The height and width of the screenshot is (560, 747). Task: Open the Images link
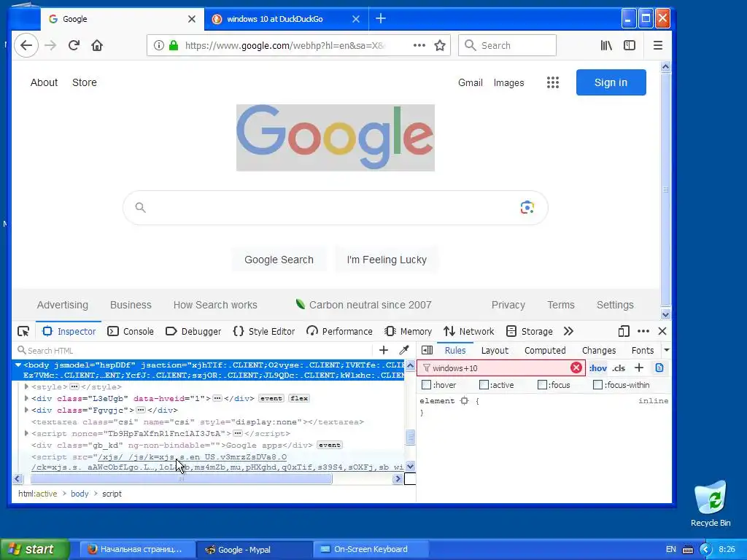(508, 83)
